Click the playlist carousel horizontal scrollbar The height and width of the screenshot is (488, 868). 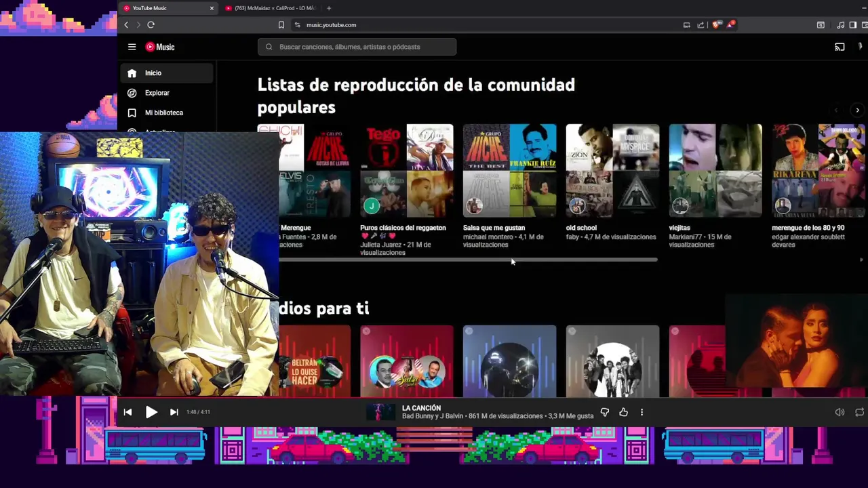pos(468,260)
